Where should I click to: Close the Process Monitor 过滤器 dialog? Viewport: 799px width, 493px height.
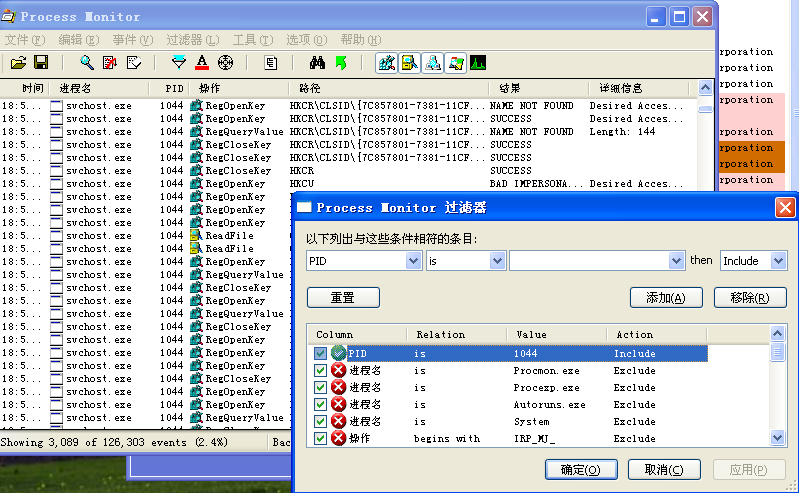point(785,207)
